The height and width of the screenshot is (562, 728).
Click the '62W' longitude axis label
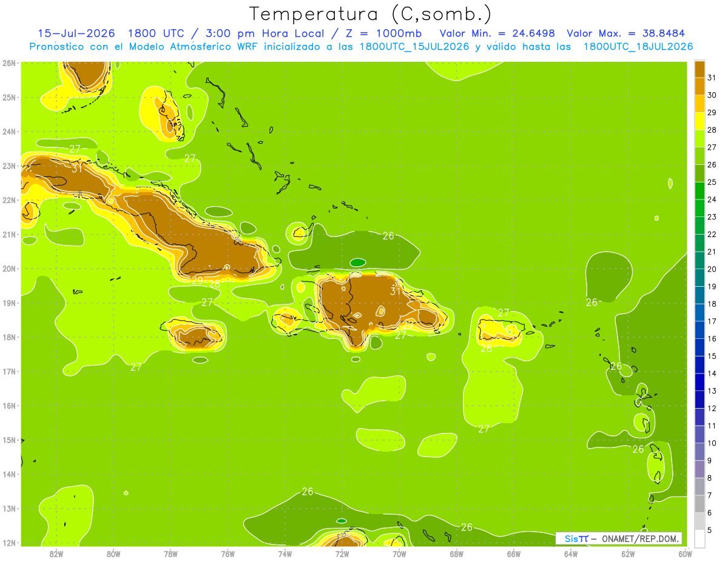(x=628, y=554)
